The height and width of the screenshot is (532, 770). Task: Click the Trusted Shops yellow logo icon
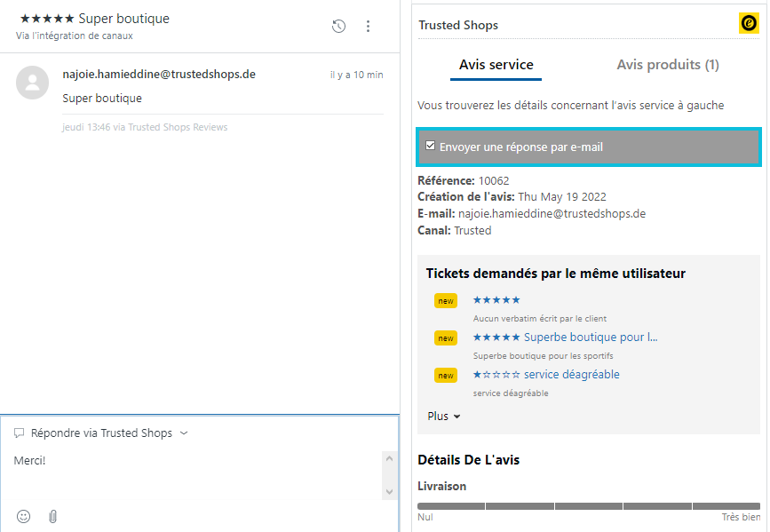[749, 23]
